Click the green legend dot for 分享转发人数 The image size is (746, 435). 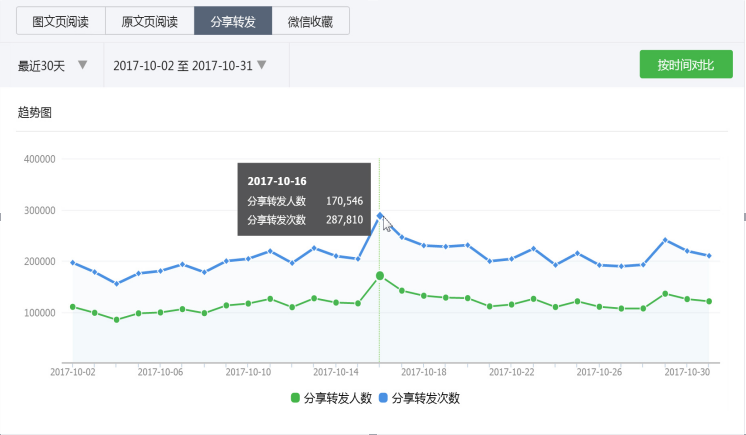pos(295,398)
